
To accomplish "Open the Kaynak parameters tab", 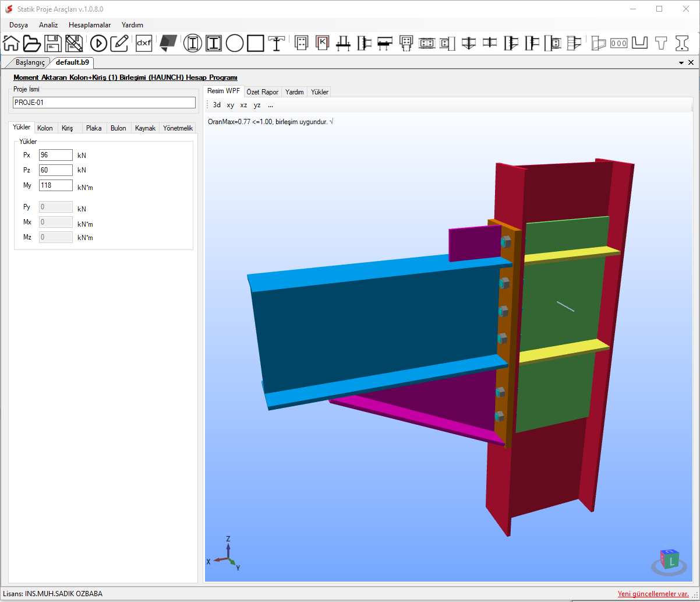I will (x=145, y=128).
